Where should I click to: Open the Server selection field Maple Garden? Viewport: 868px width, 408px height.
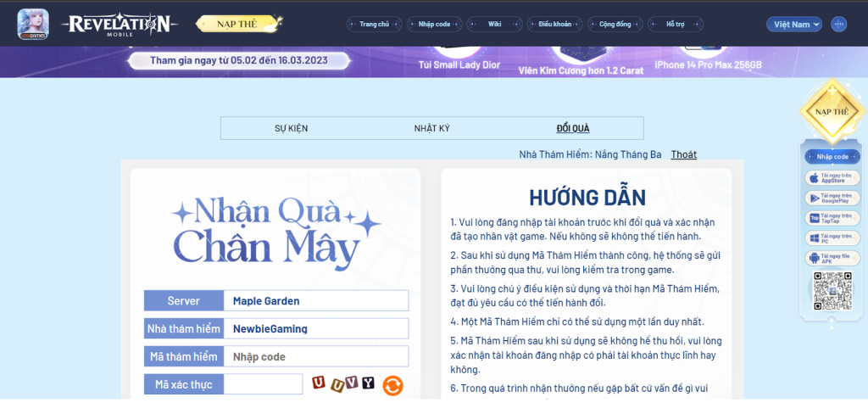coord(316,301)
